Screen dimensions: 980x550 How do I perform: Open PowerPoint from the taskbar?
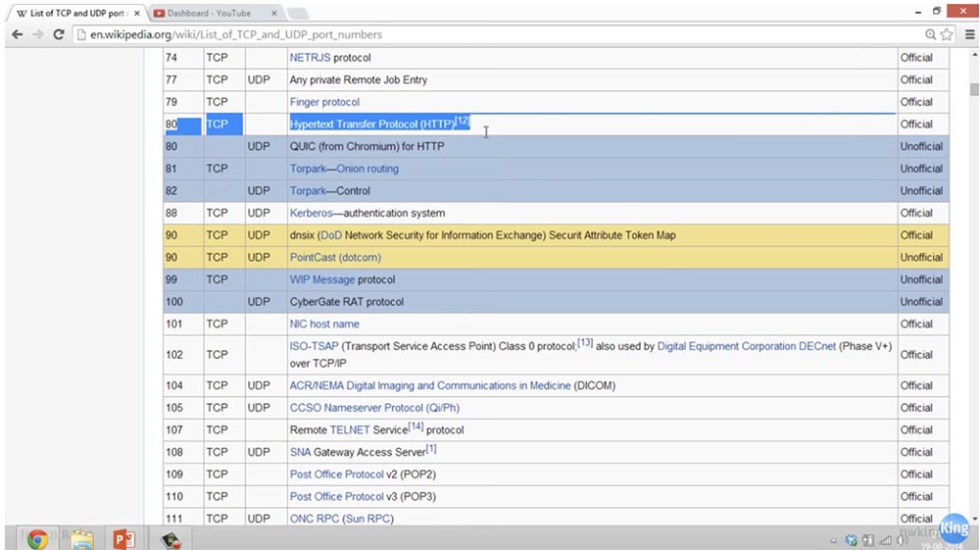click(x=123, y=538)
